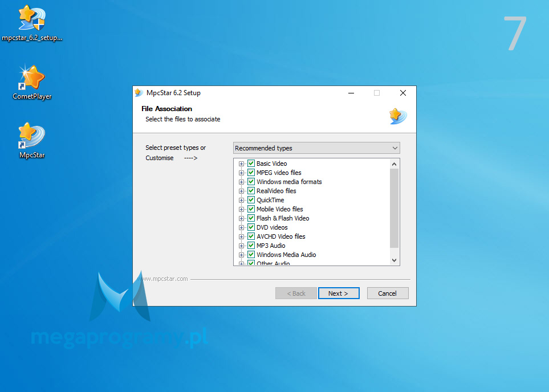Click the Next > button
This screenshot has height=392, width=549.
click(x=339, y=293)
